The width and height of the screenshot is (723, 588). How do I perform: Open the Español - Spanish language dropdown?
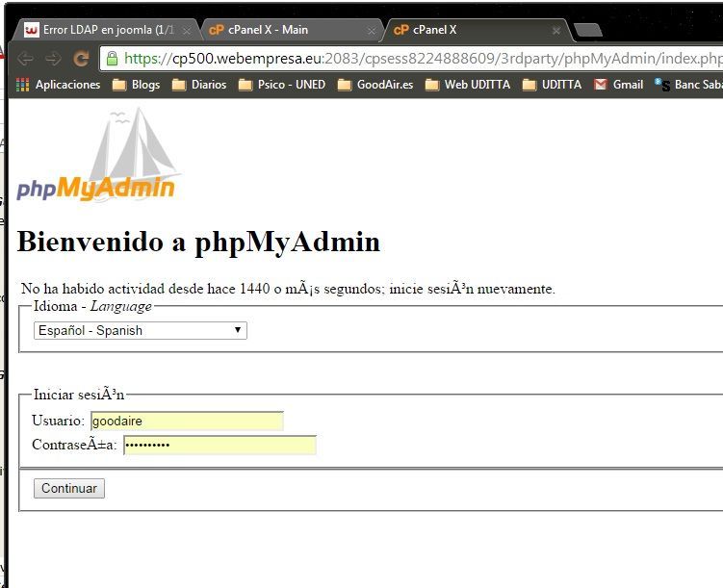pos(141,331)
